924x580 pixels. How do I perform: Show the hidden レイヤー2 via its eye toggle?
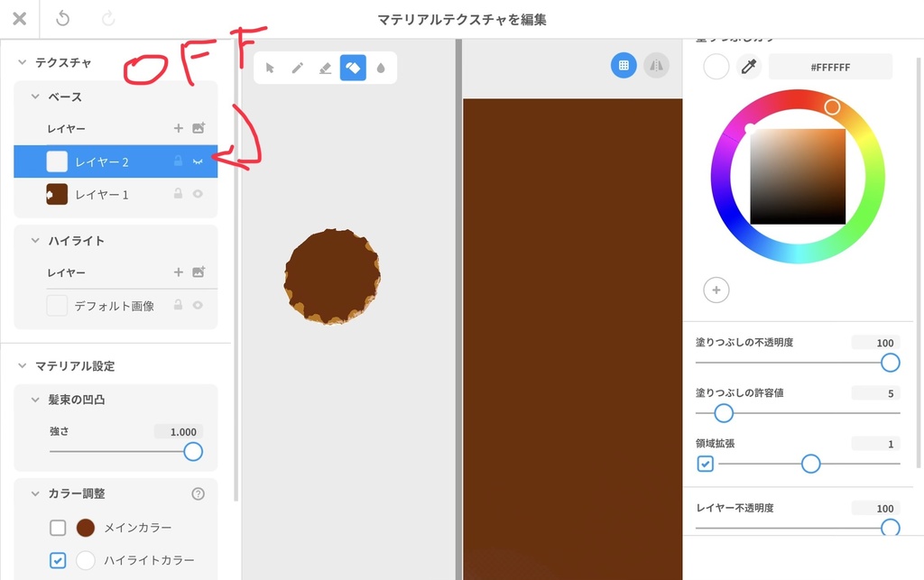point(198,161)
